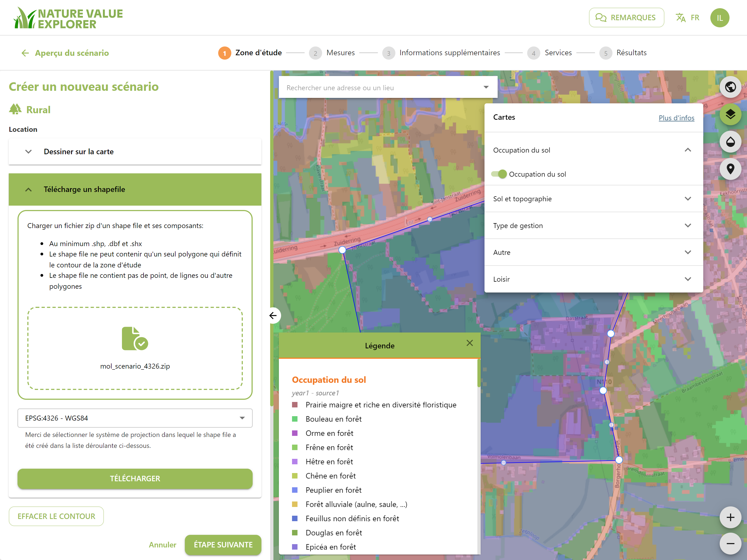The width and height of the screenshot is (747, 560).
Task: Open the Plus d'infos link
Action: click(x=676, y=118)
